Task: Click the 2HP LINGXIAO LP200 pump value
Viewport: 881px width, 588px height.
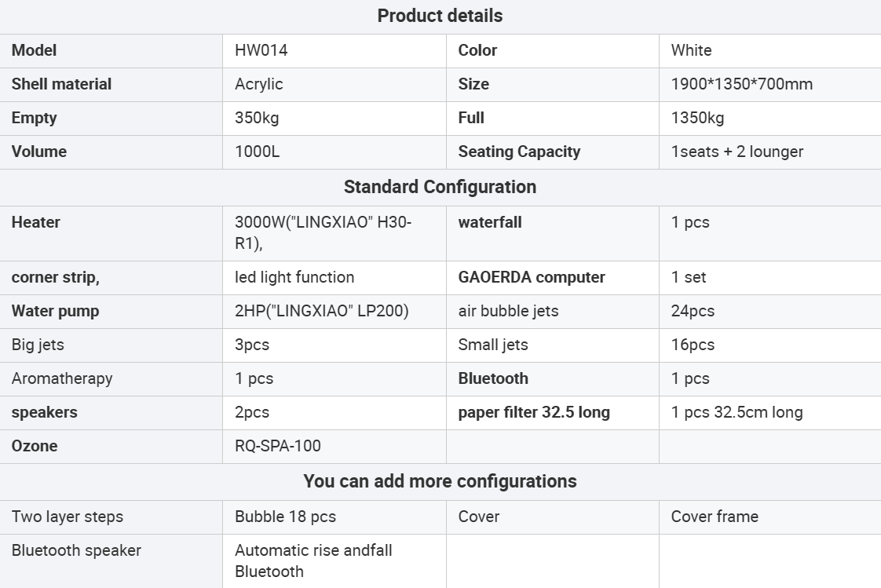Action: tap(322, 311)
